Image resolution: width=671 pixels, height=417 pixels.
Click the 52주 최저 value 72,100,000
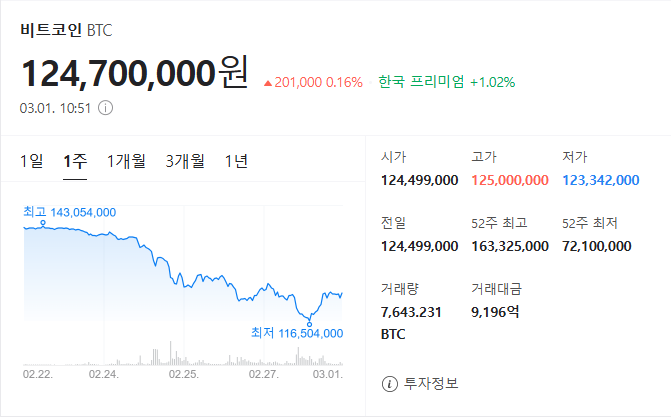[597, 245]
